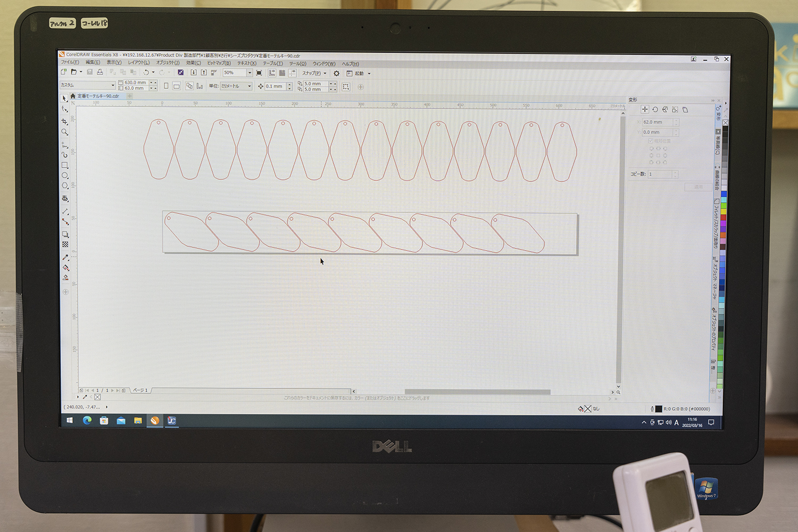Screen dimensions: 798x532
Task: Switch page to portrait orientation
Action: (167, 86)
